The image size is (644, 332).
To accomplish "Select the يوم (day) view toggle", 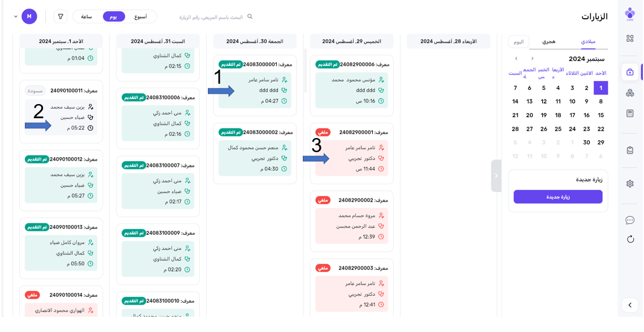I will (114, 16).
